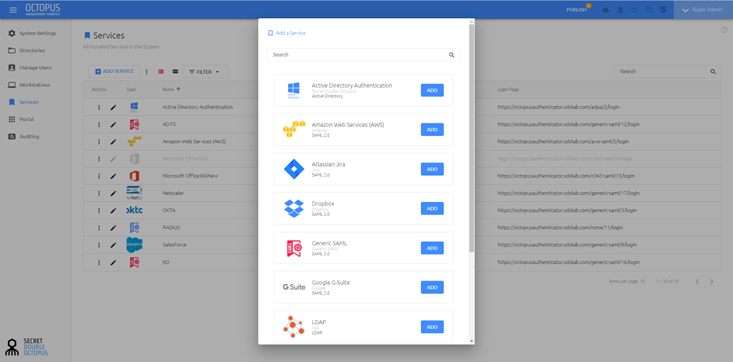Click scrollbar down arrow in dialog
Image resolution: width=733 pixels, height=362 pixels.
(472, 341)
